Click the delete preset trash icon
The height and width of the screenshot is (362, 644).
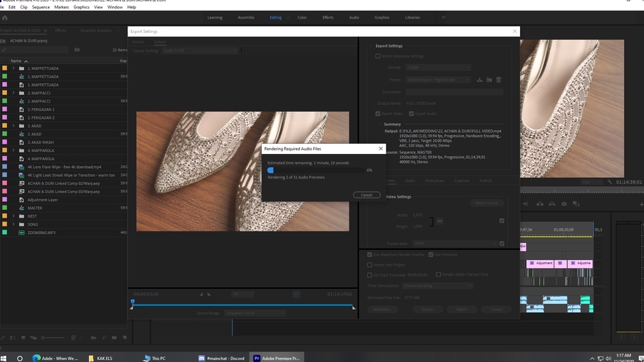click(499, 79)
